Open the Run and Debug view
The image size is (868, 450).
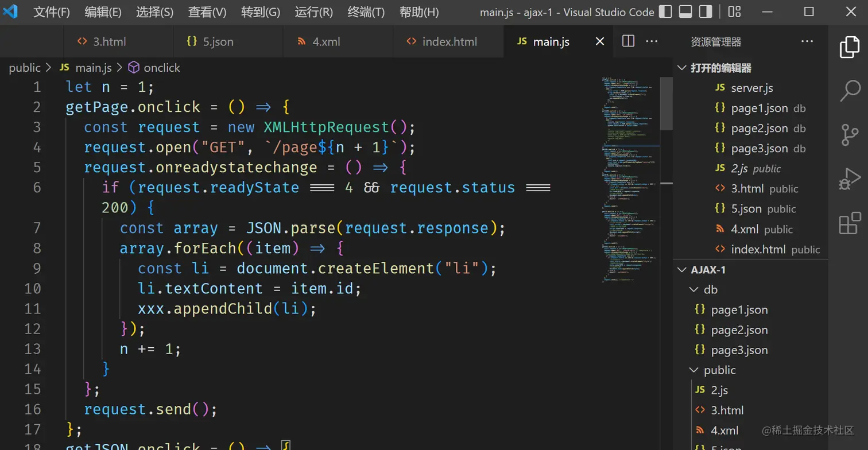click(850, 179)
